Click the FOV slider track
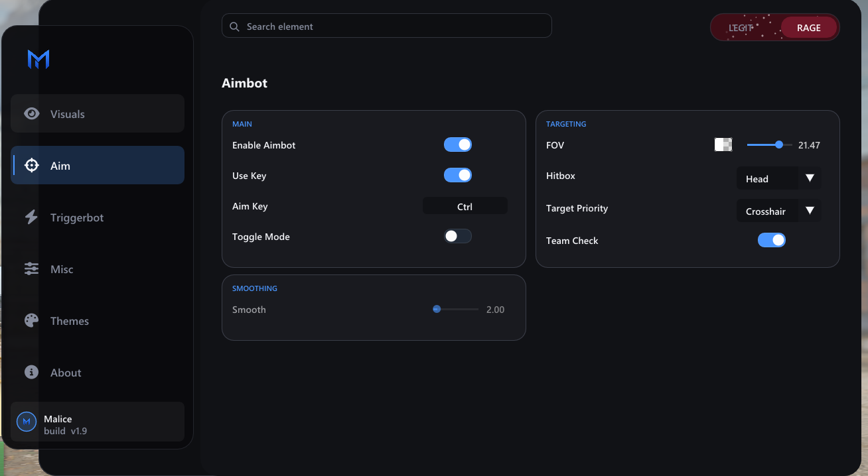The width and height of the screenshot is (868, 476). 770,145
